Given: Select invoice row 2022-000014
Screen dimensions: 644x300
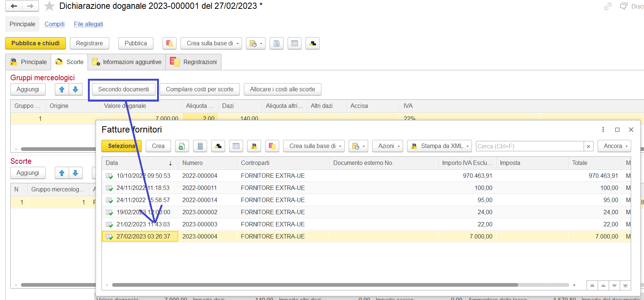Looking at the screenshot, I should [366, 200].
